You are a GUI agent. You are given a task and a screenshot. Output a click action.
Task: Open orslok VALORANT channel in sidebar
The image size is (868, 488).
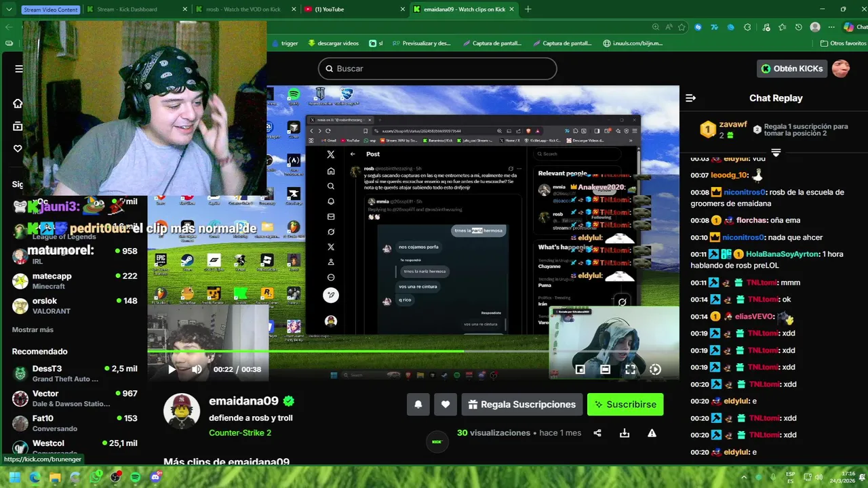point(75,306)
